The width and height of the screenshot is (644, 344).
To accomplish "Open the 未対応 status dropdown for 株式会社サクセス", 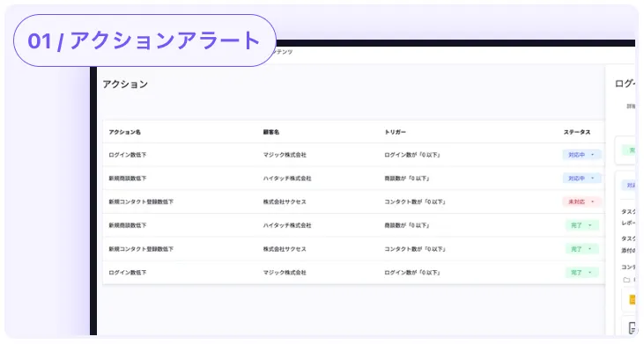I will pos(581,201).
